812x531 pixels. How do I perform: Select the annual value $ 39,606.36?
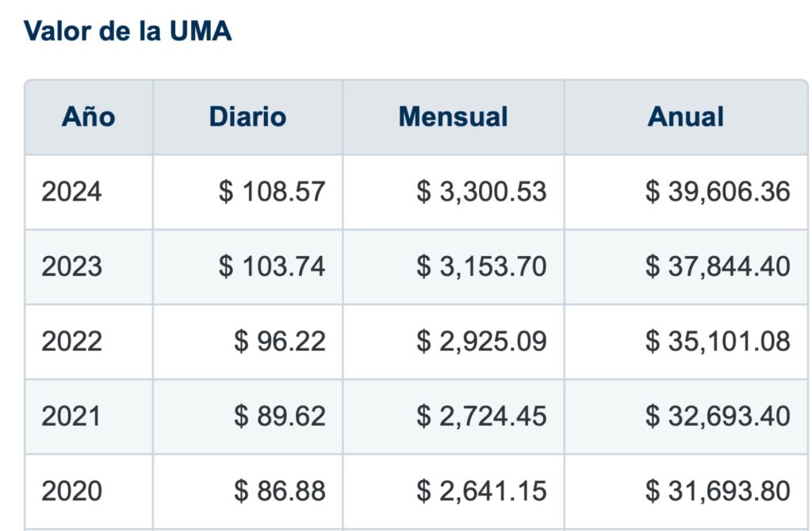[x=718, y=192]
